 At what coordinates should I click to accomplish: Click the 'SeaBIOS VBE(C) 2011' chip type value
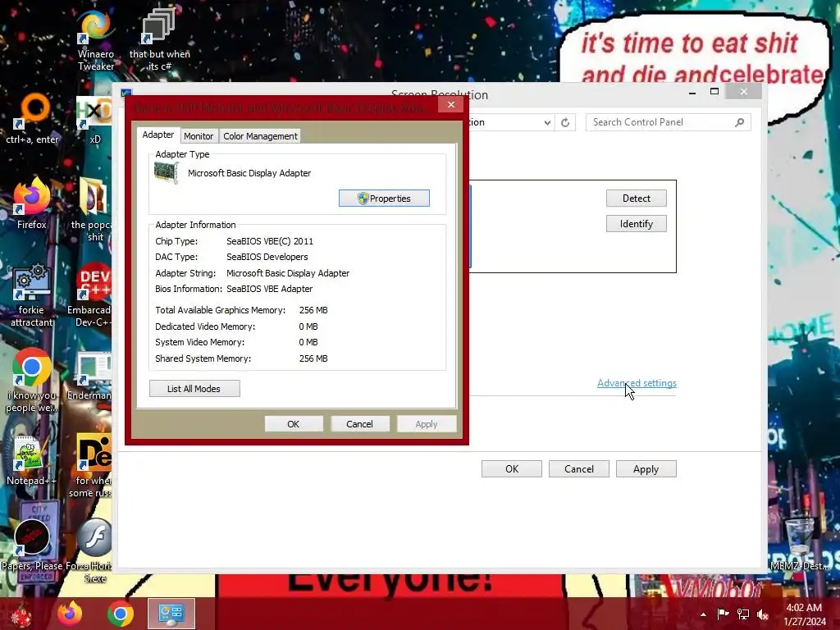pyautogui.click(x=270, y=241)
